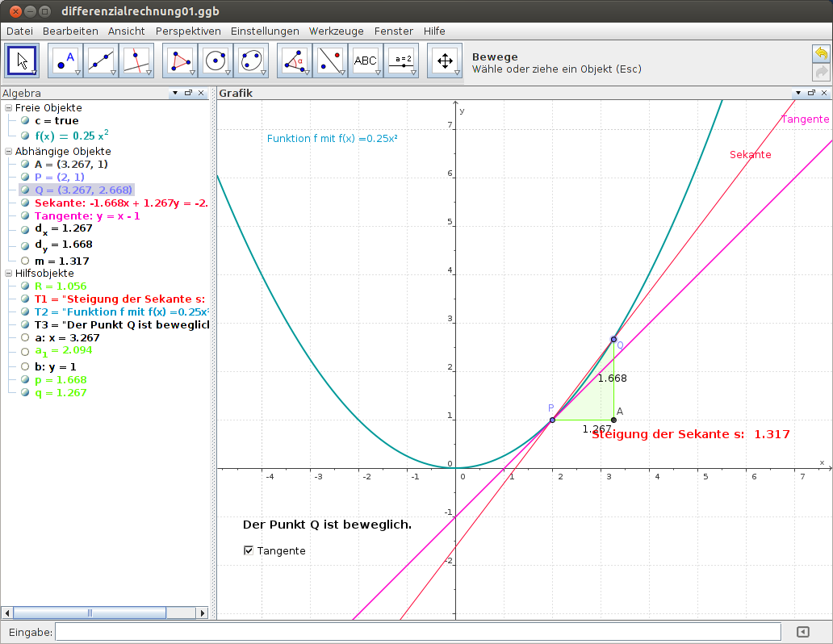
Task: Activate the line through two points tool
Action: click(99, 60)
